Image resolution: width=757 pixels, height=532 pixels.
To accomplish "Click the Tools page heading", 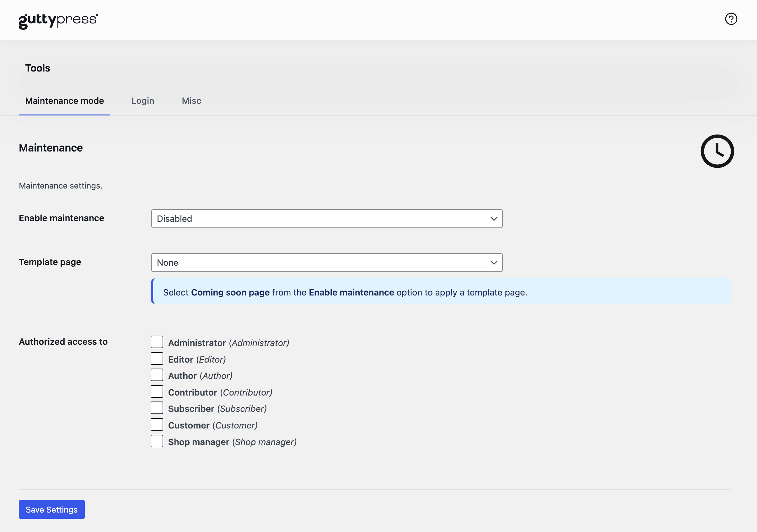I will click(38, 68).
